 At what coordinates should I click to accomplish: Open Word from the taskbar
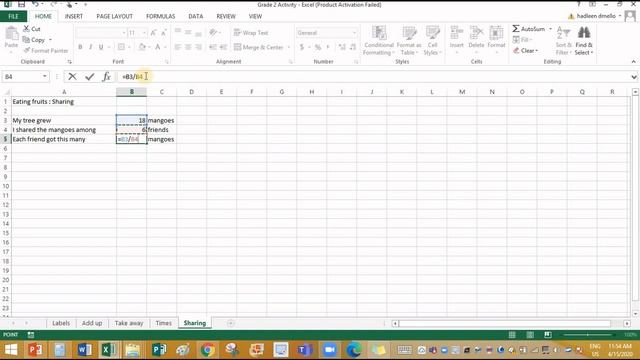(84, 350)
